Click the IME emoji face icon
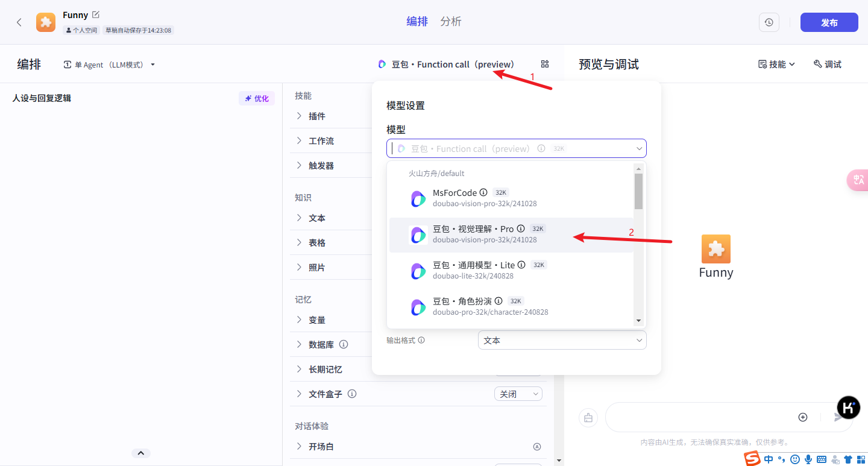 click(x=795, y=459)
